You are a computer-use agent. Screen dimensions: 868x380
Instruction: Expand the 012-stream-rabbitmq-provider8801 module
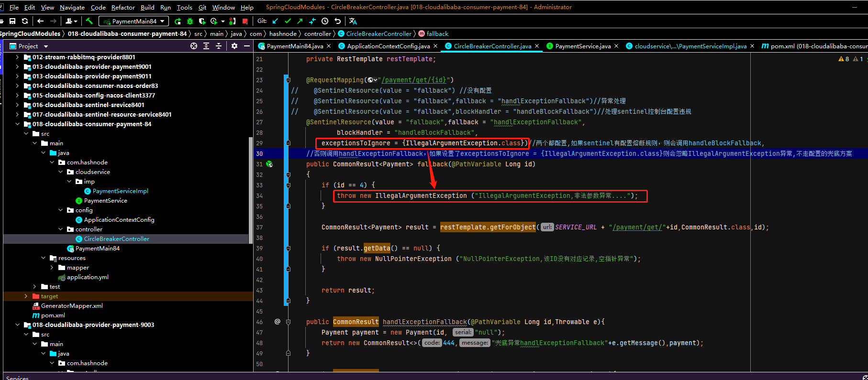pyautogui.click(x=18, y=57)
